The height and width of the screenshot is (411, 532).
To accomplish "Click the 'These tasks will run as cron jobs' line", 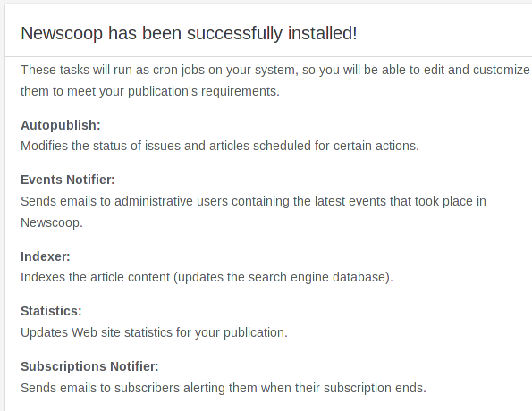I will [275, 70].
